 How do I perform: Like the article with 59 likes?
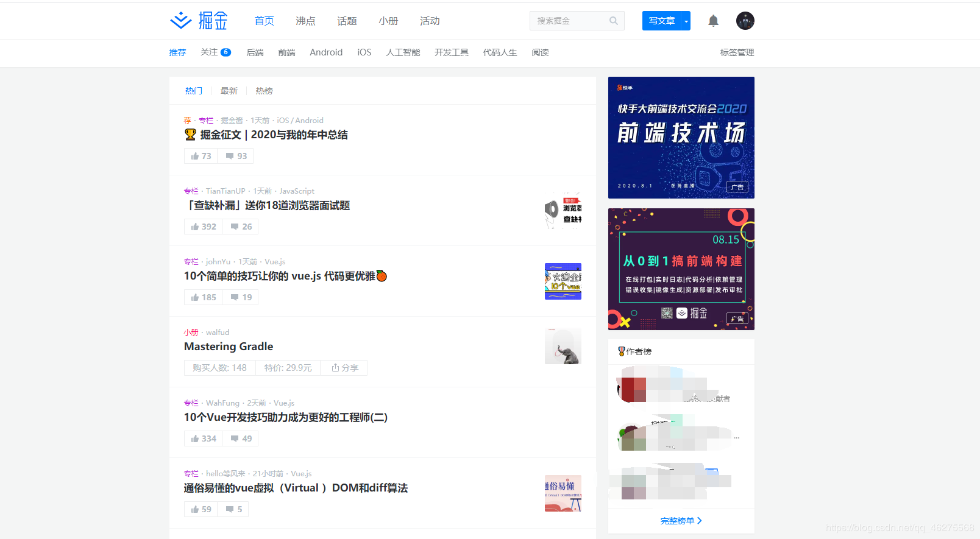201,509
